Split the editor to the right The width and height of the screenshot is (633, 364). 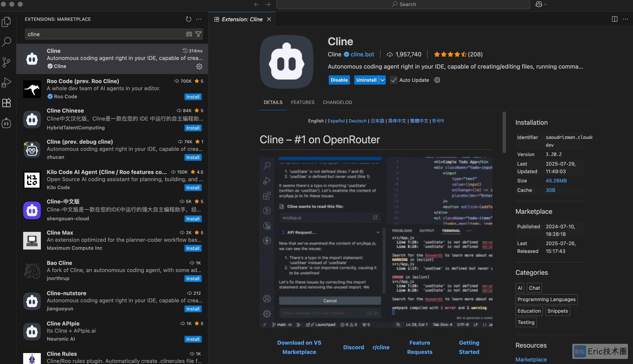(614, 19)
